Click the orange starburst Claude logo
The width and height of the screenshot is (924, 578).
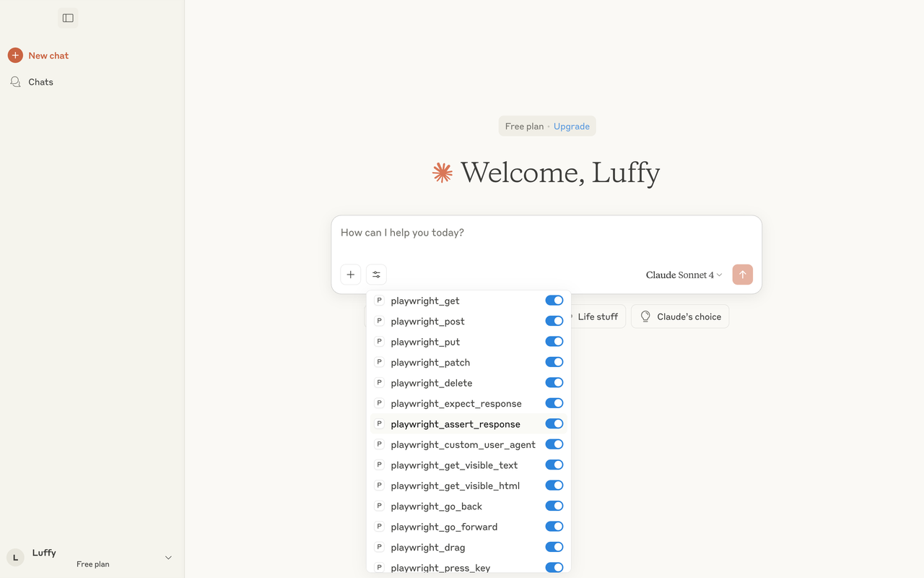pyautogui.click(x=443, y=173)
